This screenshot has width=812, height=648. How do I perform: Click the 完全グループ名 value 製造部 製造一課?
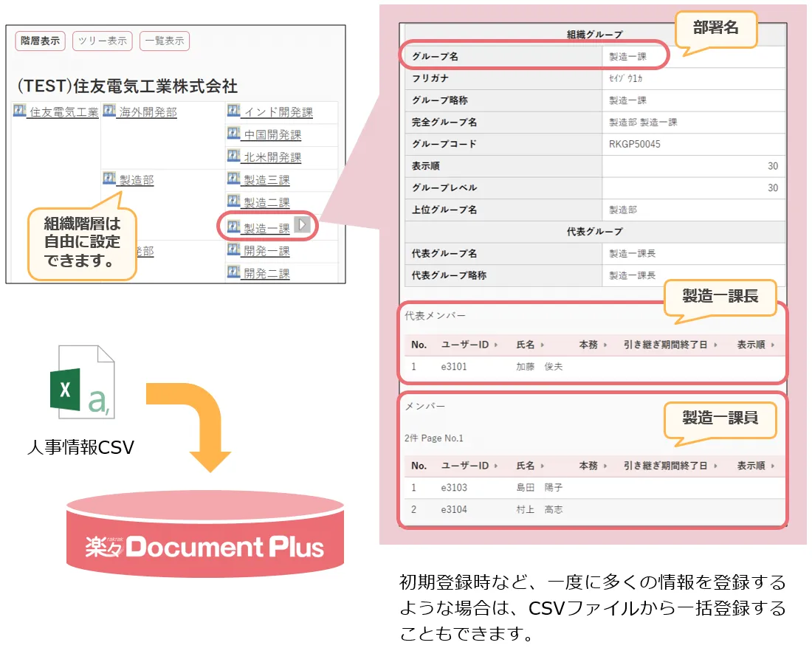click(643, 123)
